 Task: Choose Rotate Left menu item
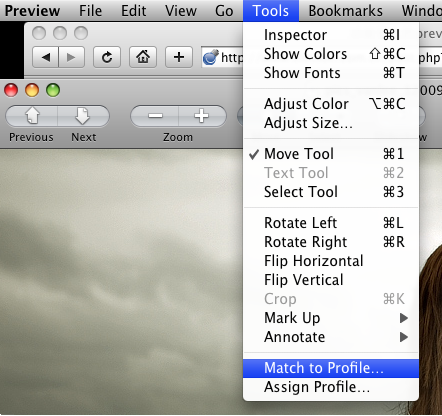click(x=331, y=223)
